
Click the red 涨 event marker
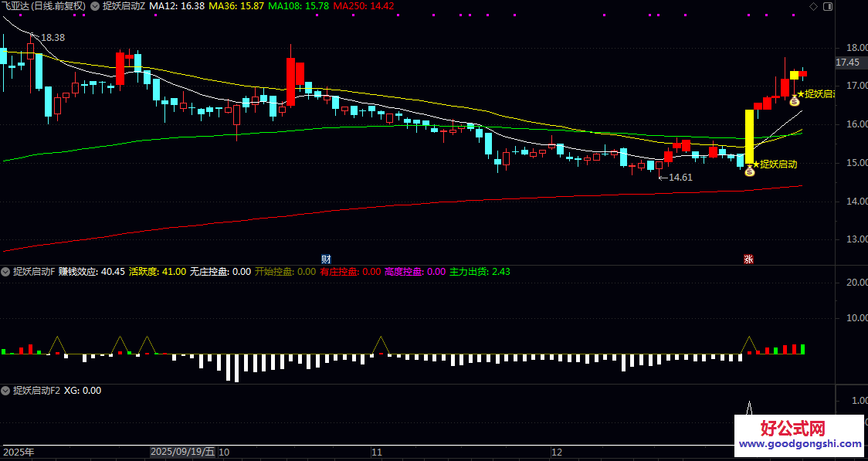point(748,259)
